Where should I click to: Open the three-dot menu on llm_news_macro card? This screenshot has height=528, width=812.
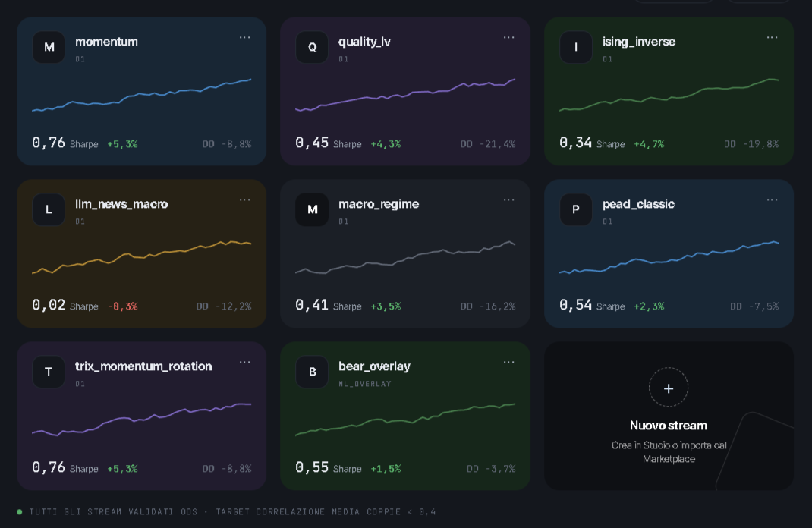[x=245, y=200]
